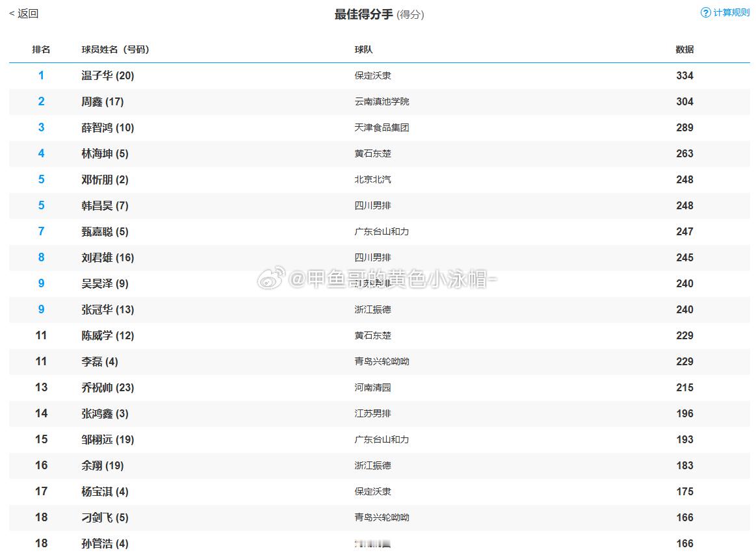This screenshot has height=555, width=756.
Task: Select player 吴昊泽 (9)
Action: click(x=105, y=284)
